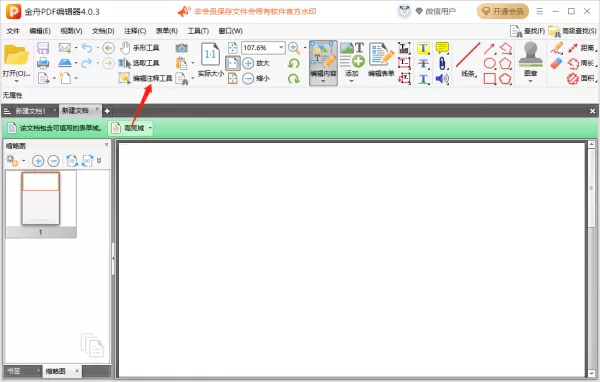The width and height of the screenshot is (600, 382).
Task: Select the pencil freehand drawing tool
Action: (556, 48)
